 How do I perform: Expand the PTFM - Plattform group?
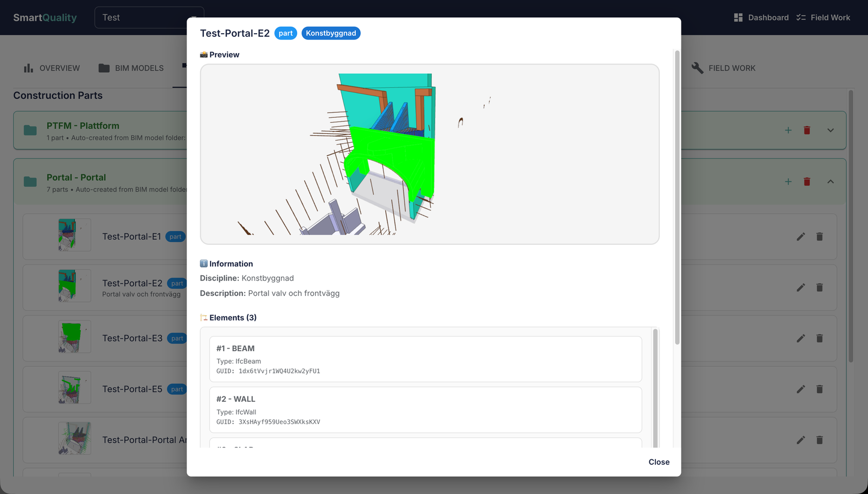tap(831, 130)
